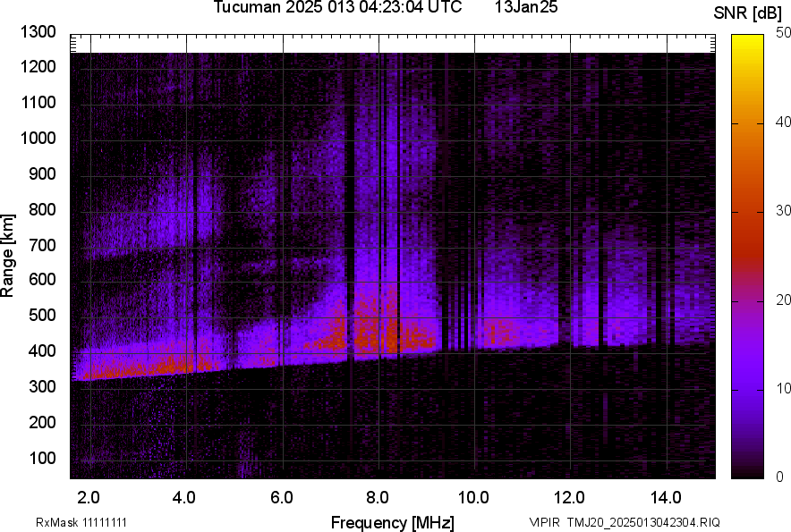Click frequency tick label '14.0'
Screen dimensions: 791x532
point(666,498)
